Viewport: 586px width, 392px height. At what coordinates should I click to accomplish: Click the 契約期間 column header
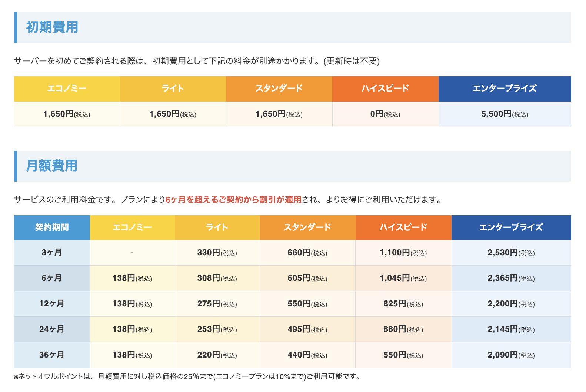[52, 227]
